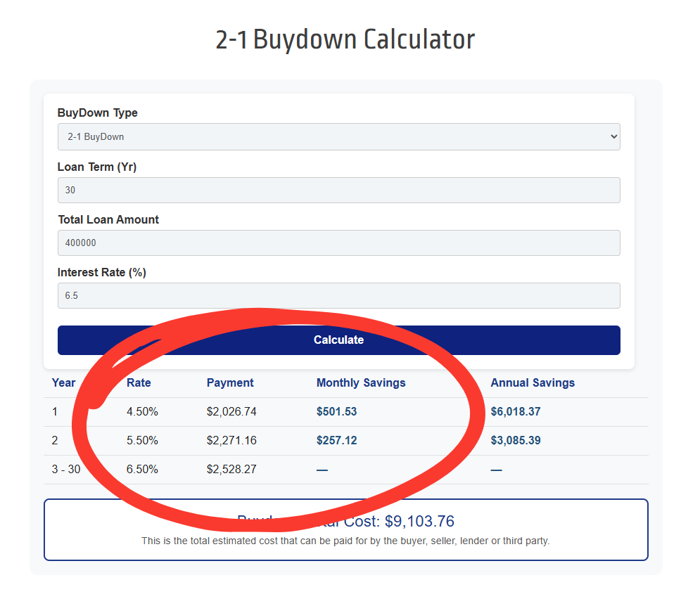Click the 'Monthly Savings' column header
The height and width of the screenshot is (599, 700).
pos(361,382)
